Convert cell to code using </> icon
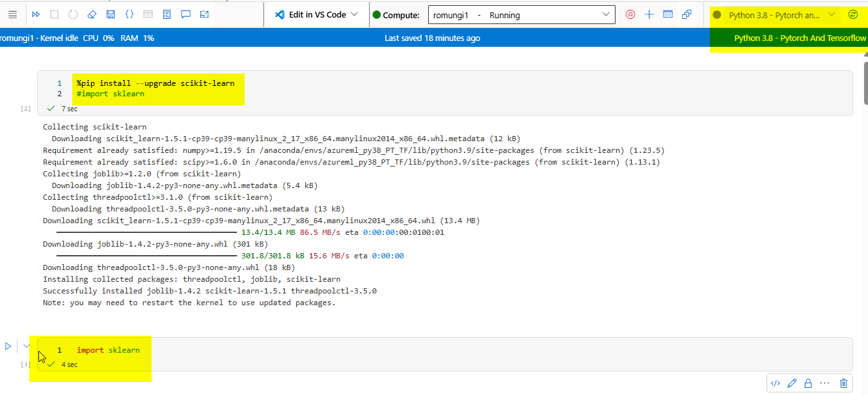The image size is (868, 395). coord(775,383)
